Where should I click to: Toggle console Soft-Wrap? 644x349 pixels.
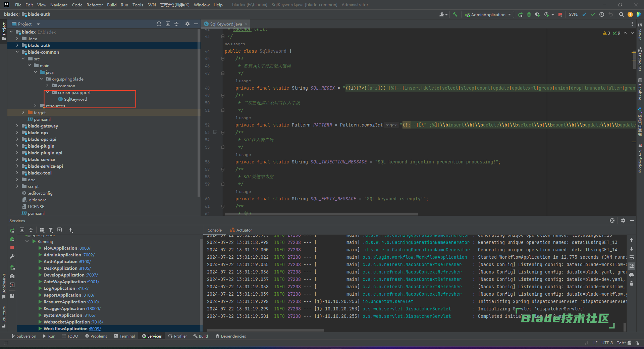(632, 257)
